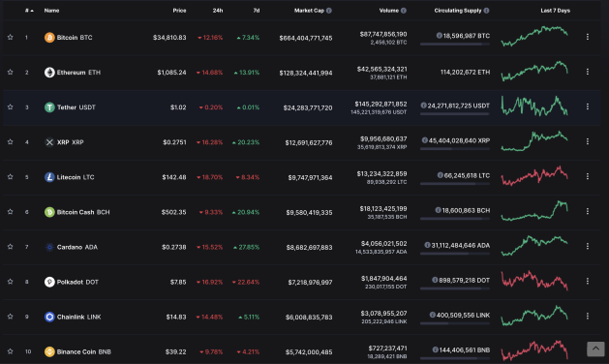The width and height of the screenshot is (609, 364).
Task: Open the Chainlink row three-dot menu
Action: click(588, 316)
